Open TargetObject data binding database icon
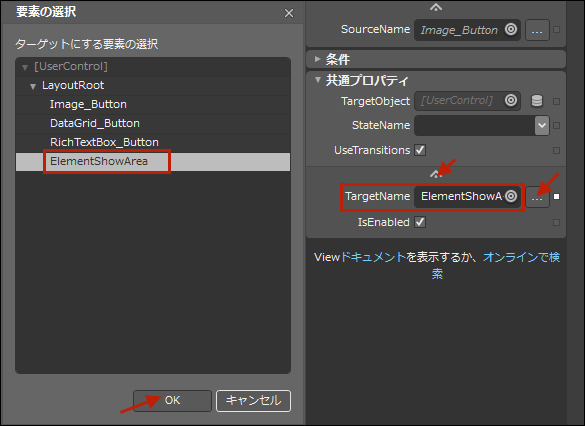Screen dimensions: 585x426 pos(536,101)
